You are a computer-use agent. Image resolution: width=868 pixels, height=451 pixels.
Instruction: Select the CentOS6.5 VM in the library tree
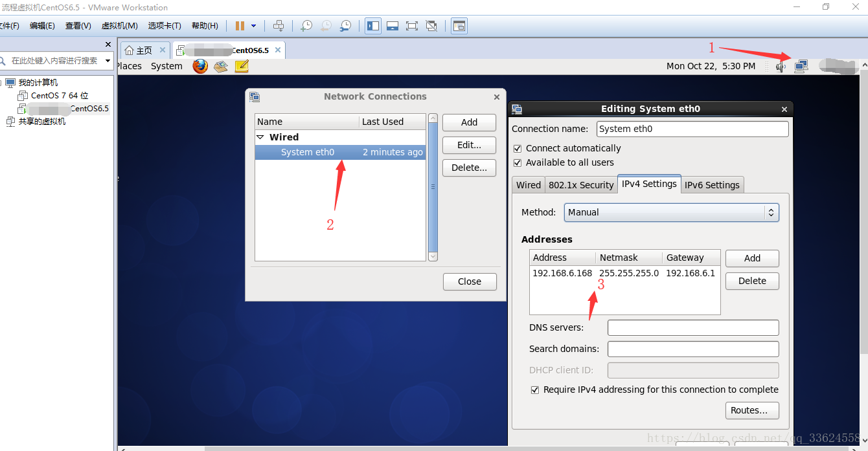[68, 109]
